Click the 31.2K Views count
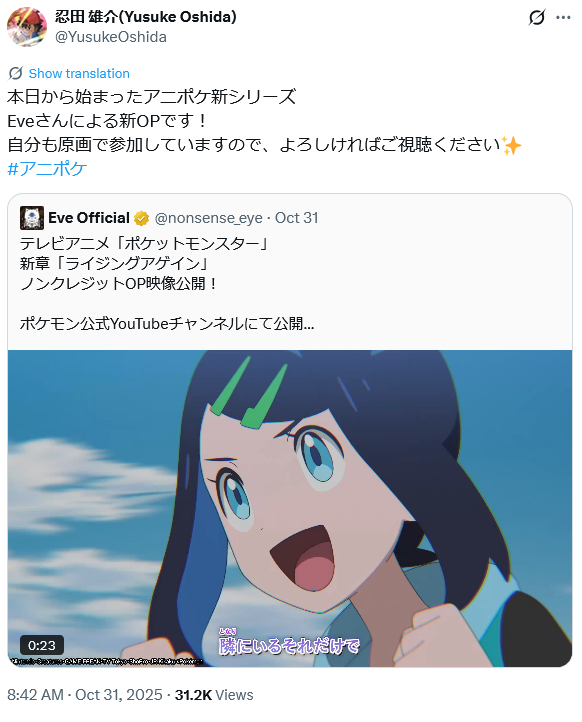 [214, 694]
